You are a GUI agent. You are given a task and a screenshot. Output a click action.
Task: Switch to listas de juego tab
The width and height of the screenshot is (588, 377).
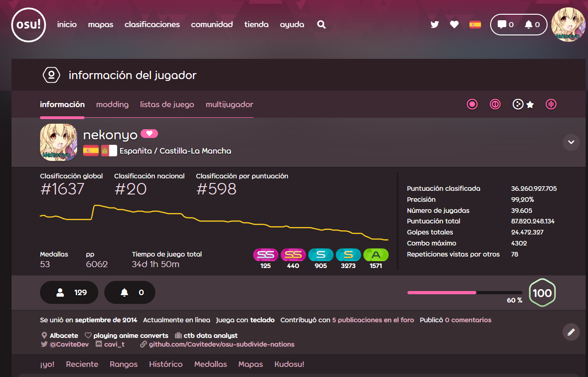click(167, 104)
